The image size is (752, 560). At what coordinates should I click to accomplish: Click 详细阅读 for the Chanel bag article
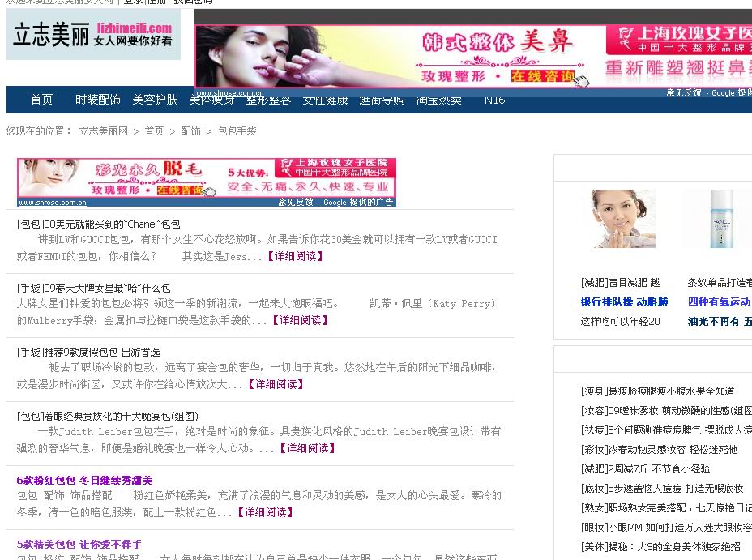pos(295,257)
